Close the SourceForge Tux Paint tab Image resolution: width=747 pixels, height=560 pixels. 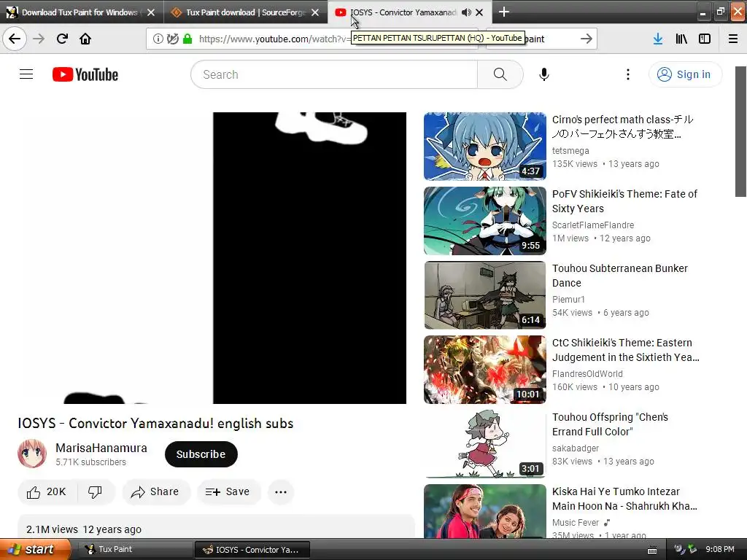click(315, 12)
